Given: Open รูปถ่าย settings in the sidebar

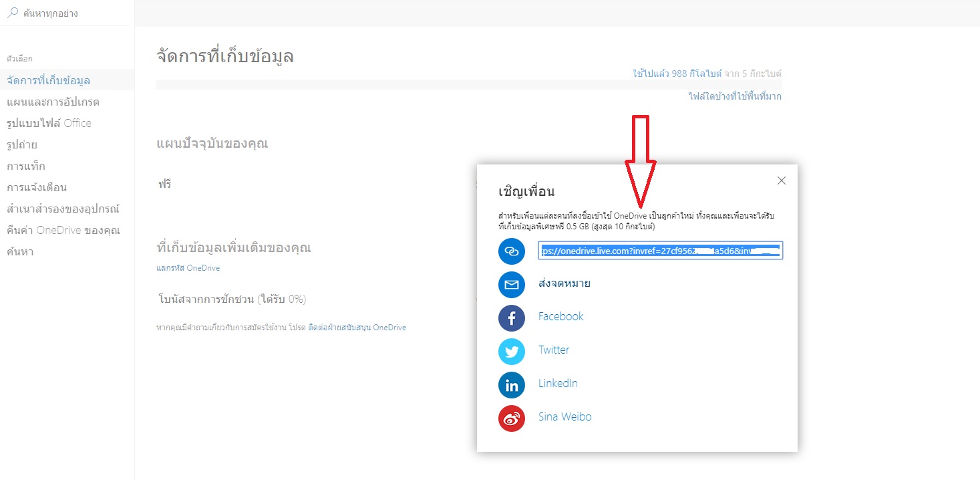Looking at the screenshot, I should coord(22,144).
